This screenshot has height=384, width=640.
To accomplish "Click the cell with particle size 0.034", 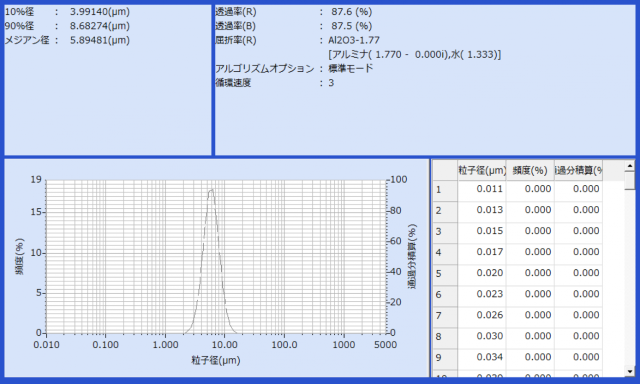I will [x=482, y=358].
